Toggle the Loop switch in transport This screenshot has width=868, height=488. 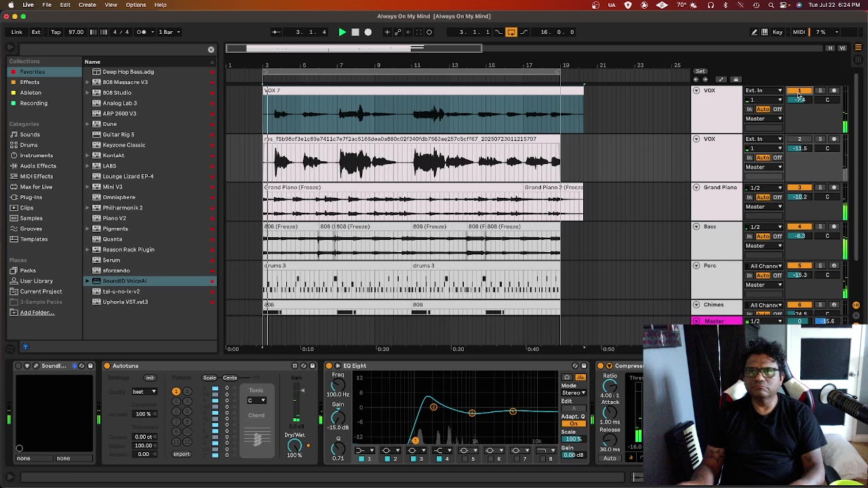click(x=511, y=32)
